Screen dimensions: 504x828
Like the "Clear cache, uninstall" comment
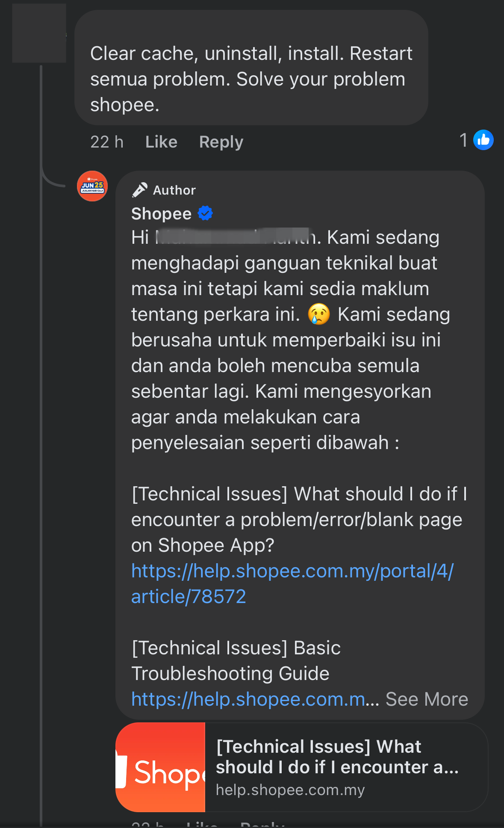[x=161, y=142]
